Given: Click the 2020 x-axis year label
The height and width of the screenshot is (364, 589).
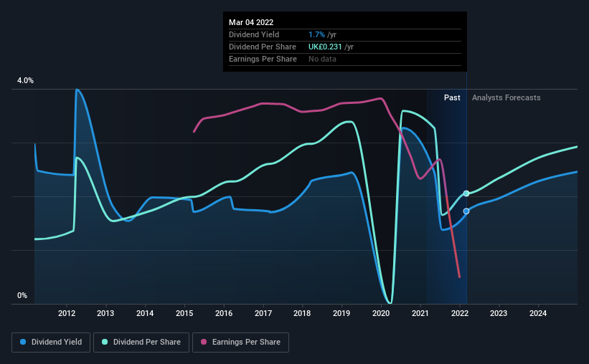Looking at the screenshot, I should tap(381, 313).
